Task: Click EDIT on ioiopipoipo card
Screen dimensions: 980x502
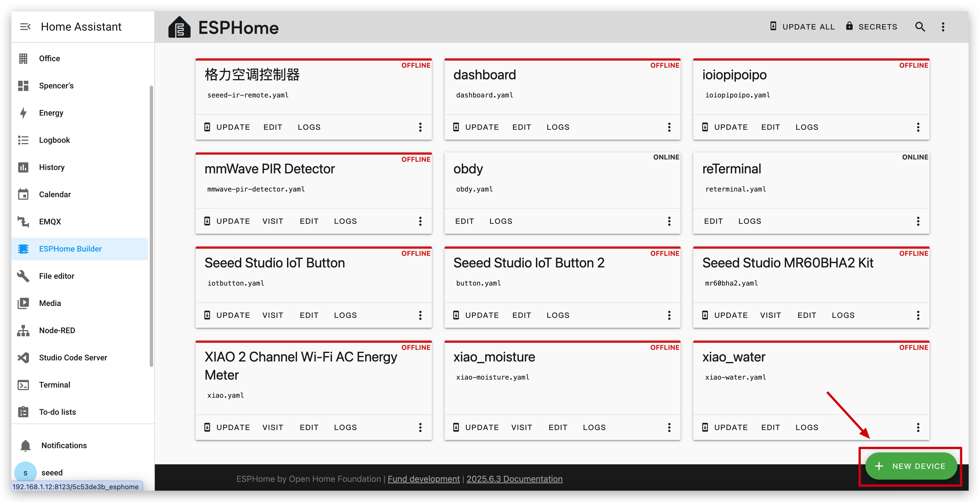Action: [770, 127]
